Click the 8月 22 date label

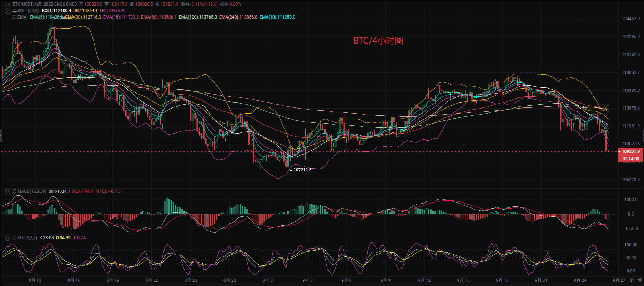click(152, 280)
